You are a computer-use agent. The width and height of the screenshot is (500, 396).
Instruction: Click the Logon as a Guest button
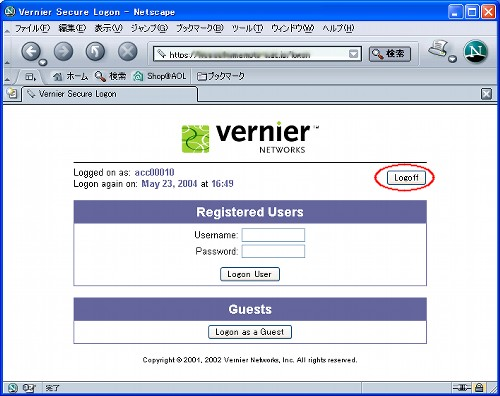250,332
